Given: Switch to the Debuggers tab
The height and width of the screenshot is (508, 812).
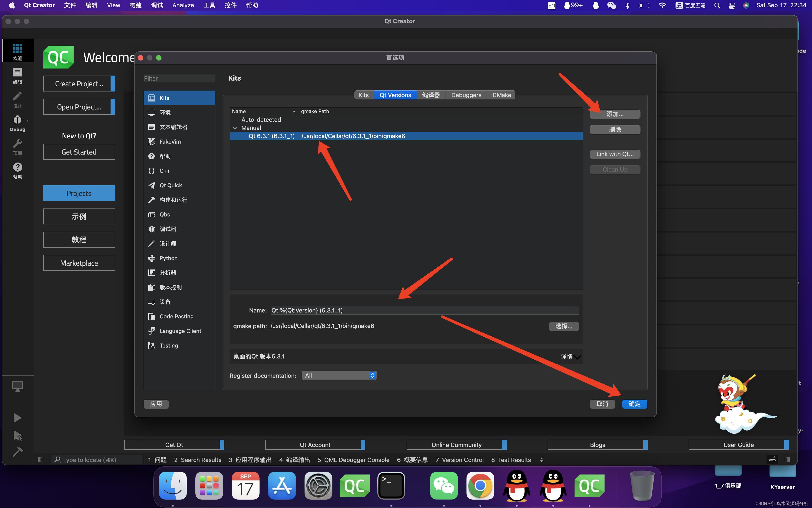Looking at the screenshot, I should click(466, 95).
